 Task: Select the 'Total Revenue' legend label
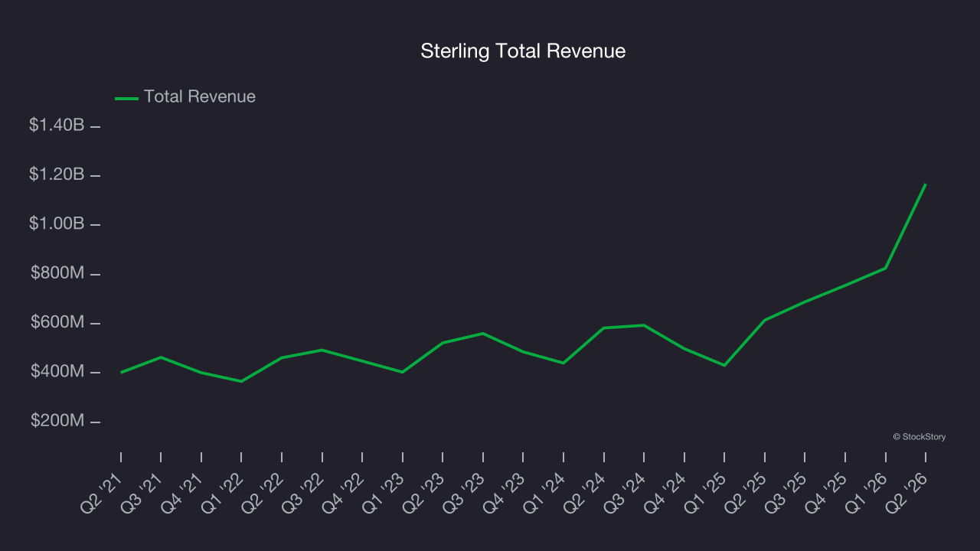(200, 97)
